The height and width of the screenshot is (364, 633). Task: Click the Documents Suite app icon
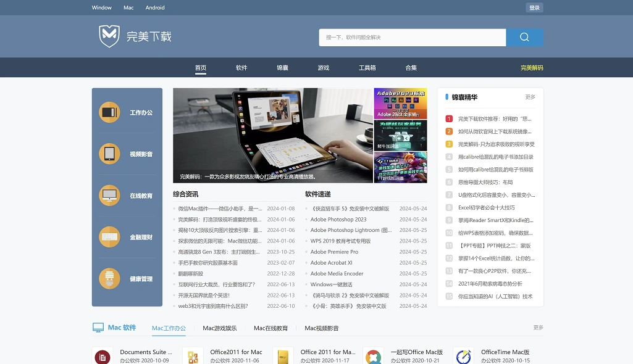click(102, 356)
